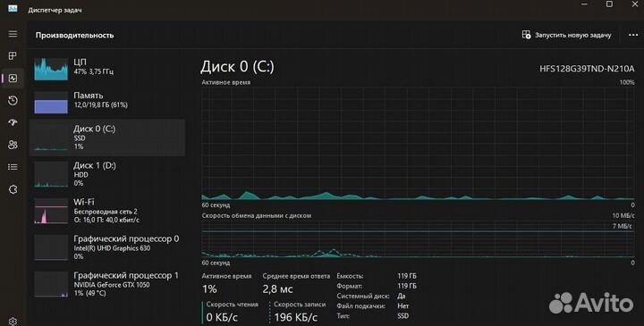
Task: Click 'Intel(R) UHD Graphics 630' text
Action: pyautogui.click(x=112, y=248)
